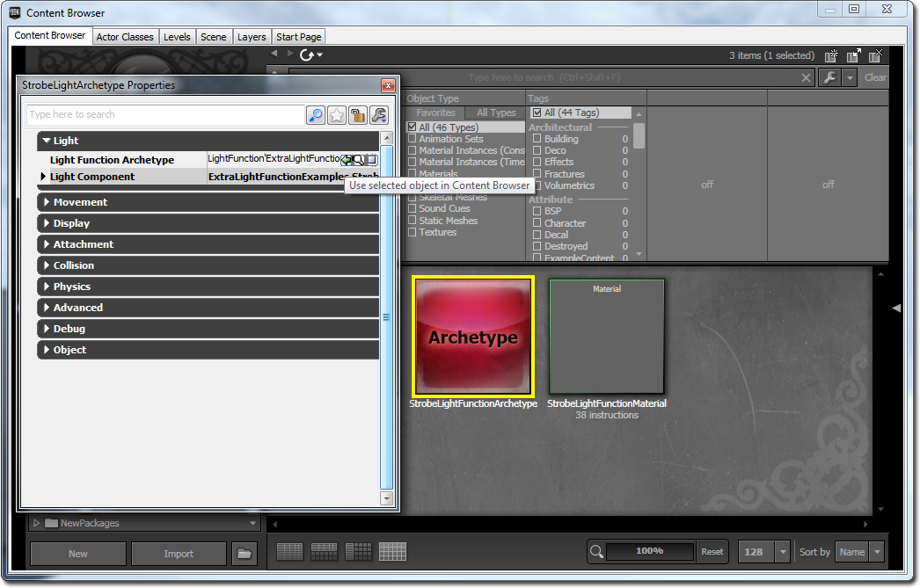Viewport: 920px width, 588px height.
Task: Collapse the Light section in the properties dialog
Action: pyautogui.click(x=47, y=141)
